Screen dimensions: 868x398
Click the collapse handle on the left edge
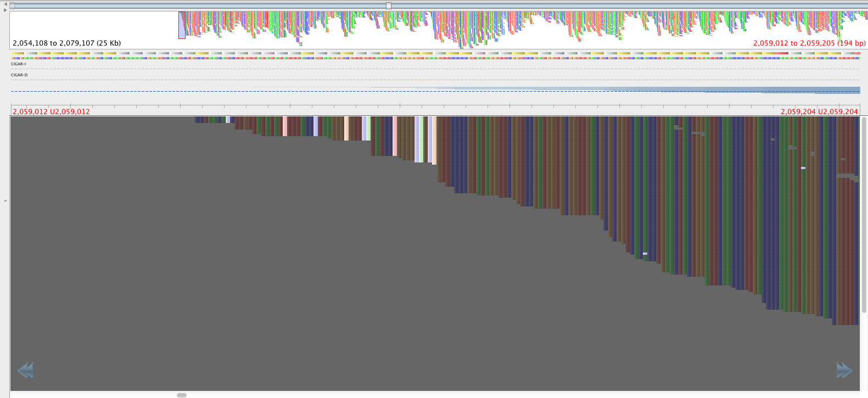5,201
